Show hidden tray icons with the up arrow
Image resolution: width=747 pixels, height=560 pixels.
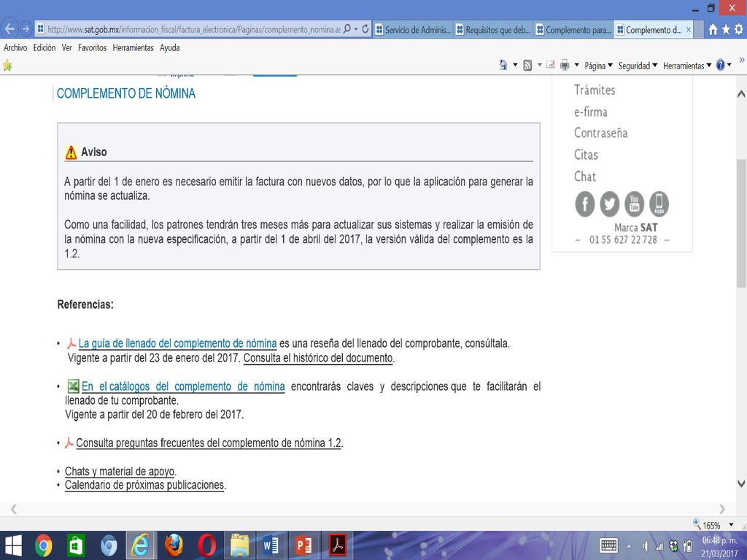coord(629,546)
